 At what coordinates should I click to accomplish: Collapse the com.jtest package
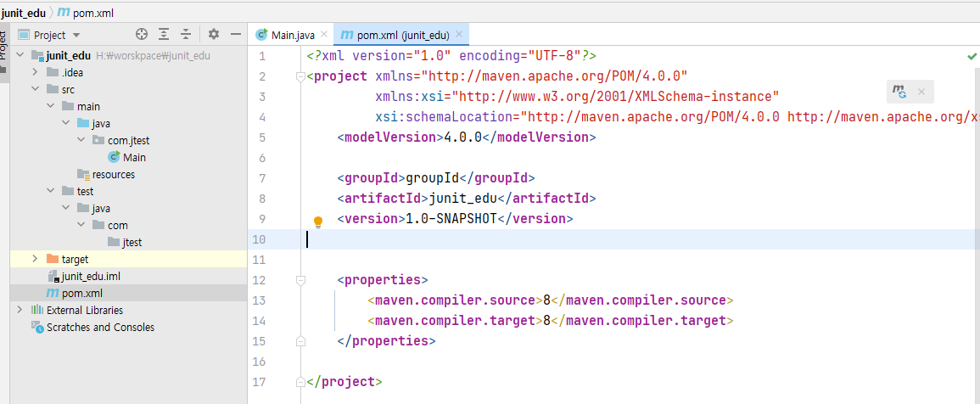(81, 140)
